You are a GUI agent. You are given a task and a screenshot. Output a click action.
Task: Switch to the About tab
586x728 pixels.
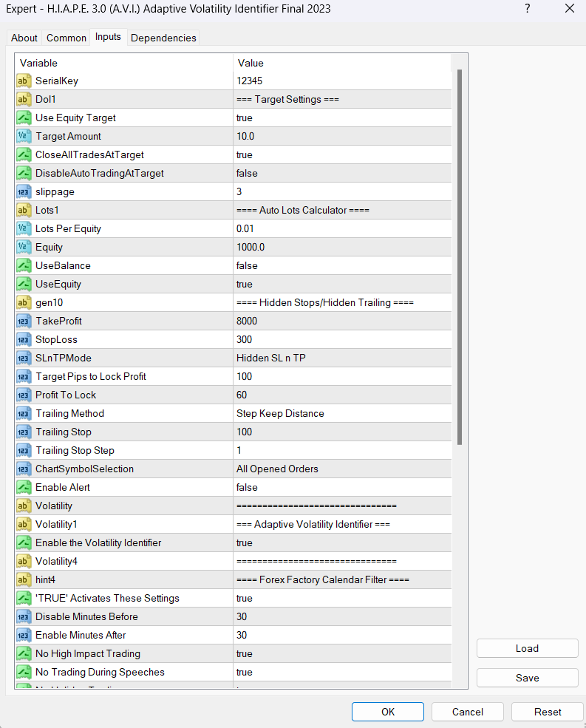24,38
